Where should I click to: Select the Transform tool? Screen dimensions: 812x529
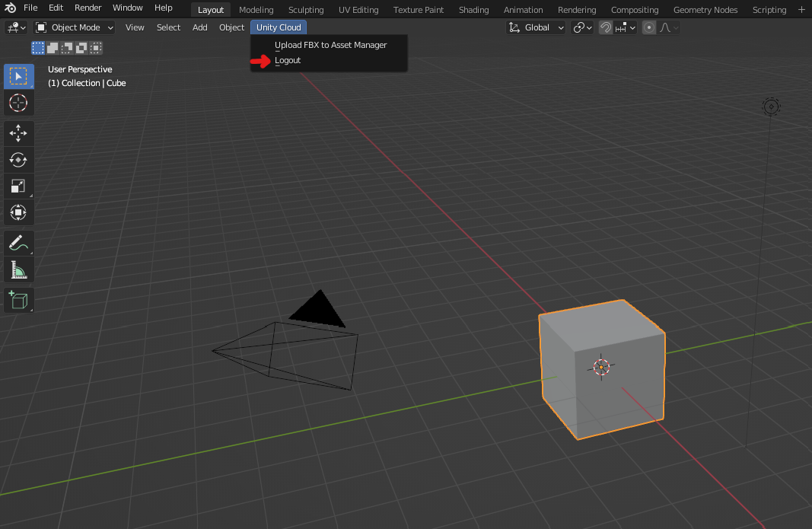18,212
